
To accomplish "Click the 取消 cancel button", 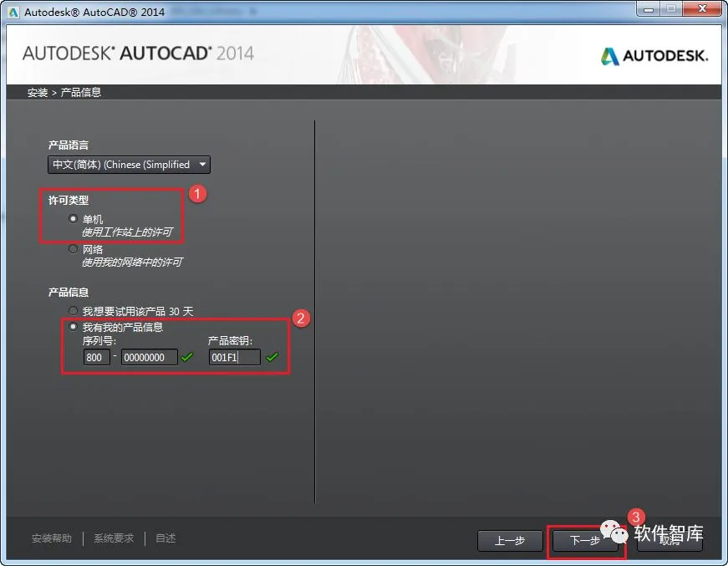I will point(669,540).
